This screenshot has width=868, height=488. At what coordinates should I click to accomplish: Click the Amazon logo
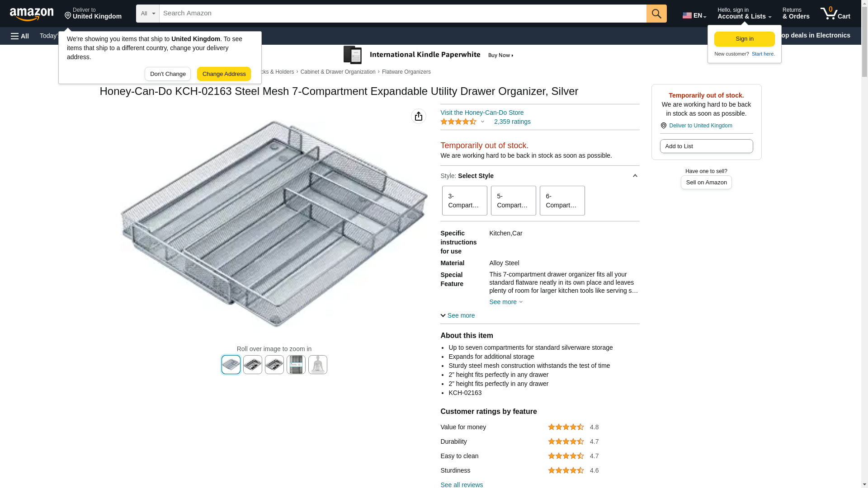(x=32, y=14)
